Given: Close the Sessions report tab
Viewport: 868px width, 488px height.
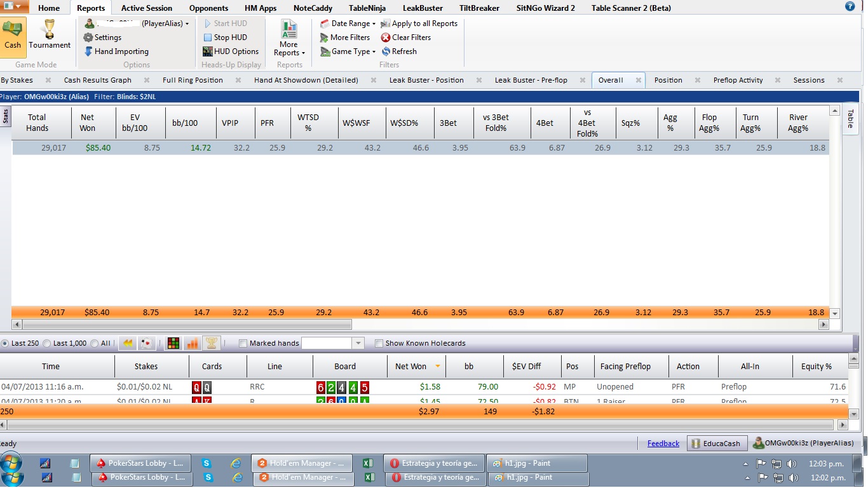Looking at the screenshot, I should click(x=840, y=80).
